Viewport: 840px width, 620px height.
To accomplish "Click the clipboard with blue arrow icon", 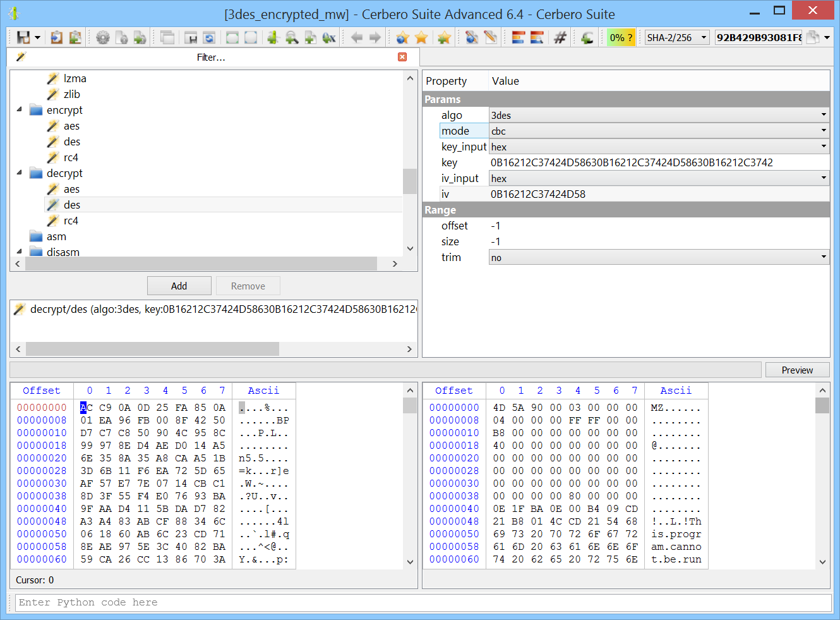I will pyautogui.click(x=57, y=37).
